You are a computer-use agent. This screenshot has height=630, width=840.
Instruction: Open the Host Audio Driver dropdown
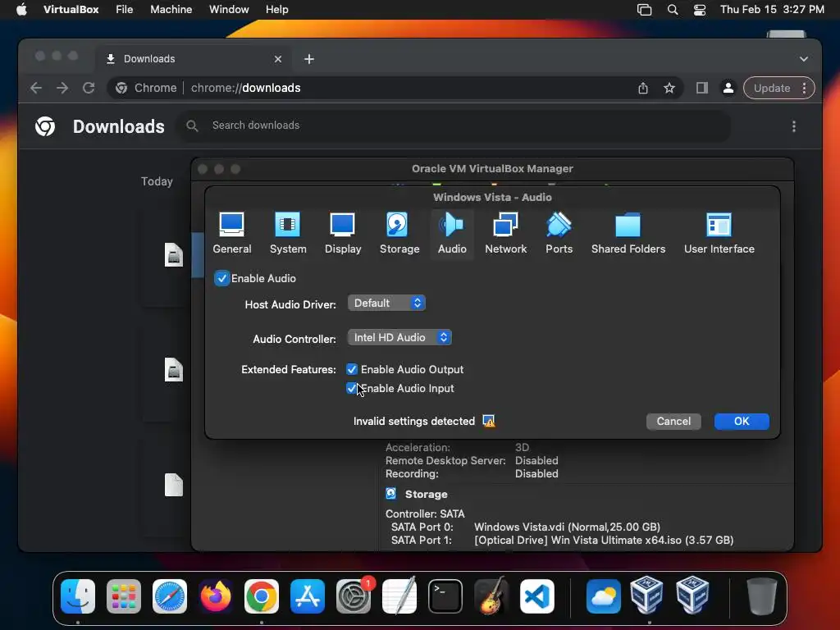(x=386, y=304)
